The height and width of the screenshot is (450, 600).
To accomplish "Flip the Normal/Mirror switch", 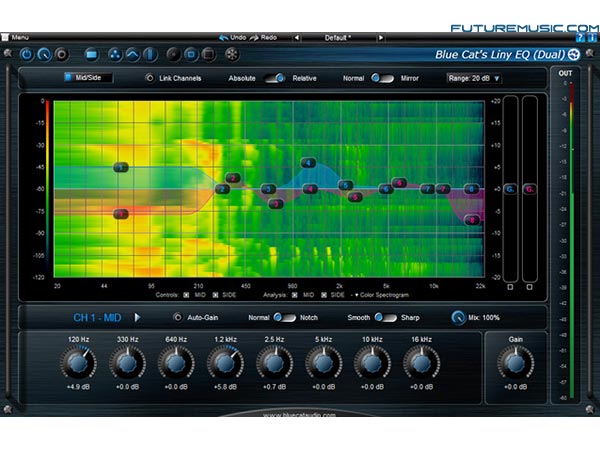I will pos(382,78).
